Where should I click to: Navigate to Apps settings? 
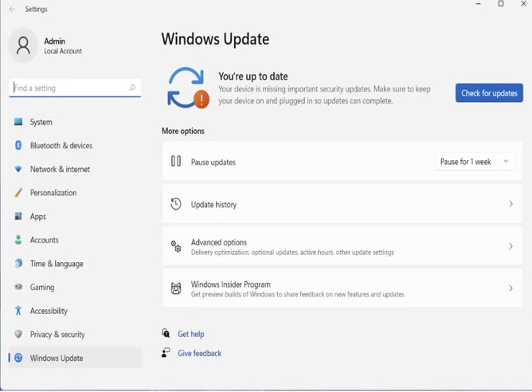pyautogui.click(x=75, y=216)
